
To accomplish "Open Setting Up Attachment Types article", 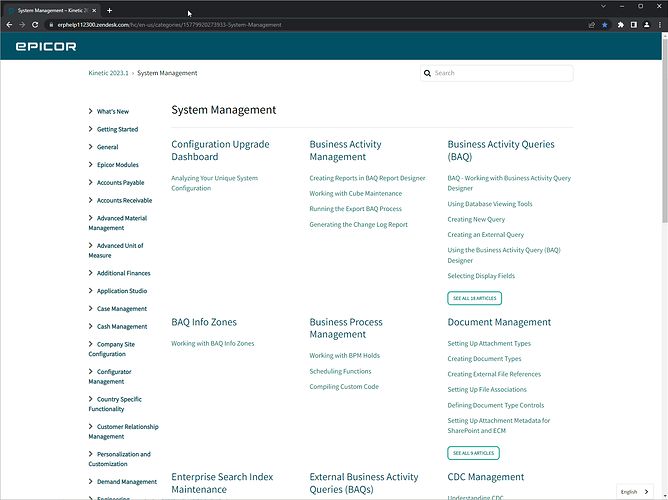I will [489, 343].
